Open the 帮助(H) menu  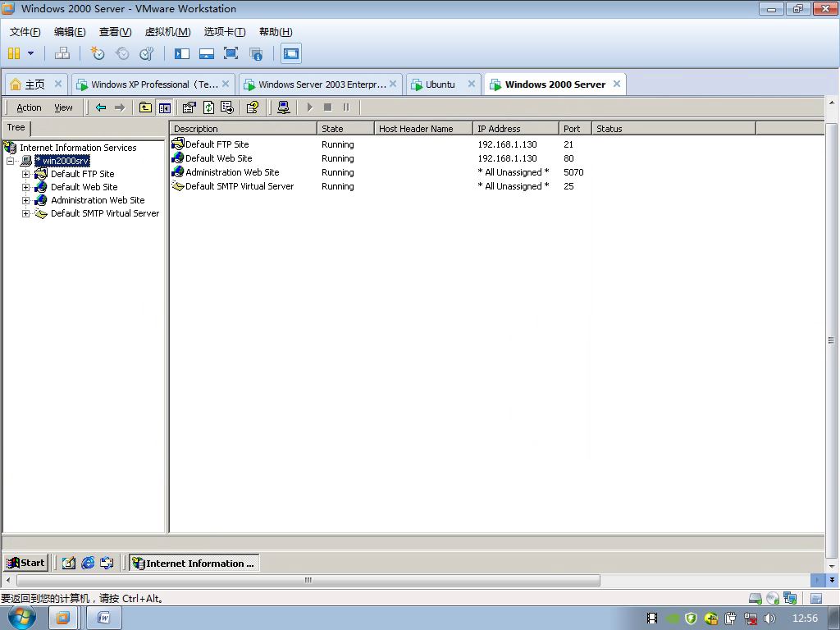click(x=276, y=32)
